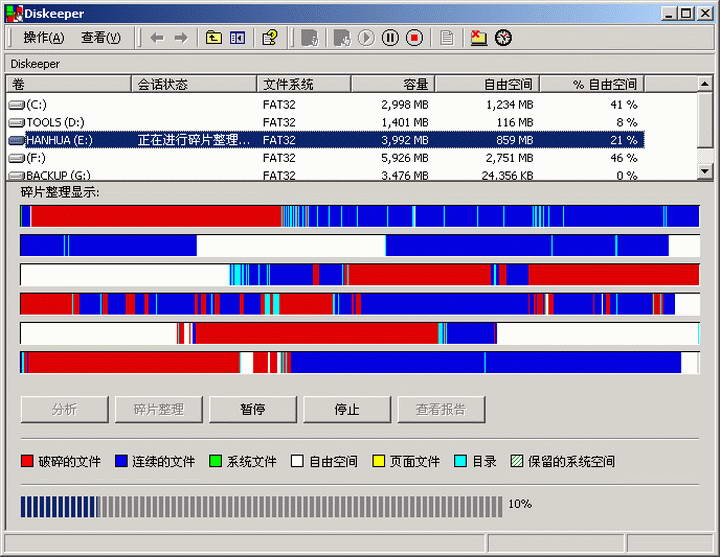Click the red 破碎的文件 legend swatch
The height and width of the screenshot is (557, 720).
point(27,461)
